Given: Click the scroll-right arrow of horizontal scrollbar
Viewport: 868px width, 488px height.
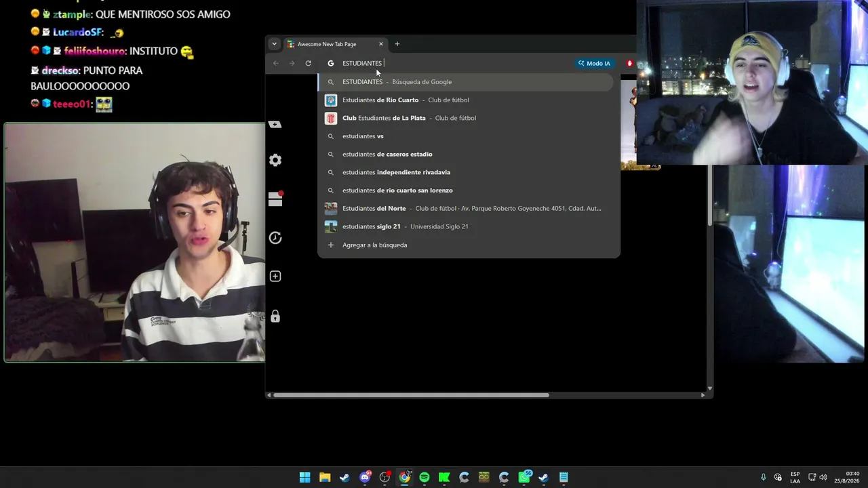Looking at the screenshot, I should pyautogui.click(x=703, y=395).
